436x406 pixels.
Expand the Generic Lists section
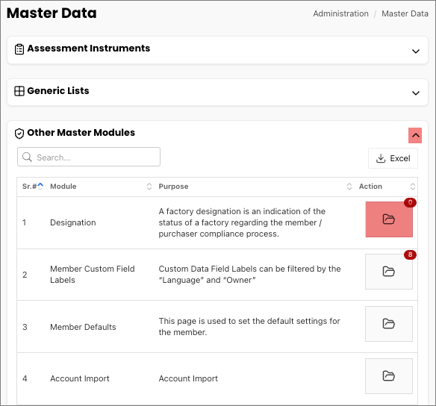click(415, 93)
